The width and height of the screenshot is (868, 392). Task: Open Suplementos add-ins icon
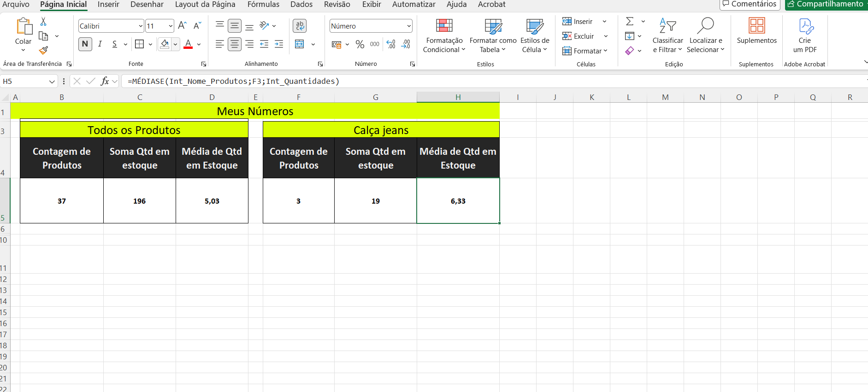point(757,25)
